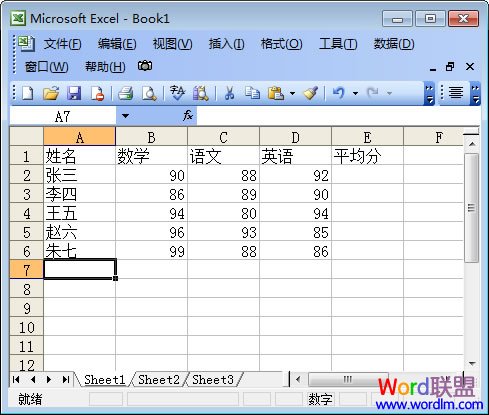Open a file with the Open folder icon
This screenshot has width=489, height=415.
(51, 93)
